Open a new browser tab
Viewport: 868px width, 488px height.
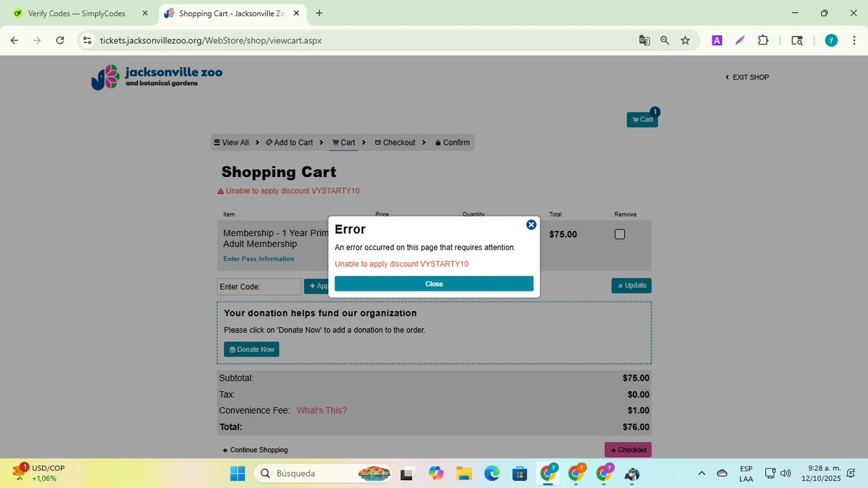pos(319,13)
